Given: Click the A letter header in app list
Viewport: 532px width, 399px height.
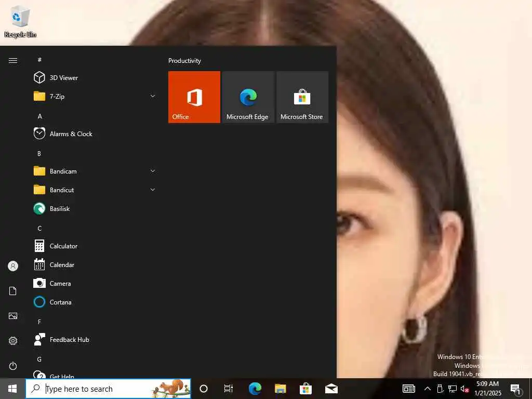Looking at the screenshot, I should (x=39, y=116).
